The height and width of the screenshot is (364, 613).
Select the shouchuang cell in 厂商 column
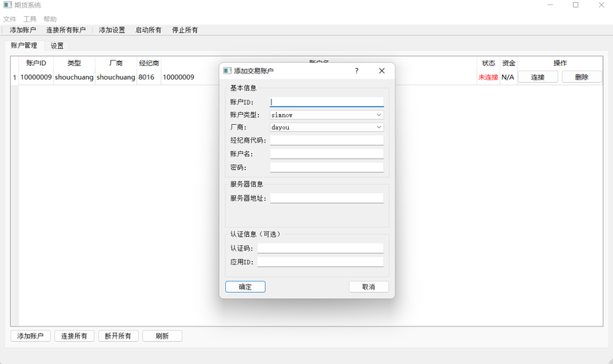(x=116, y=77)
